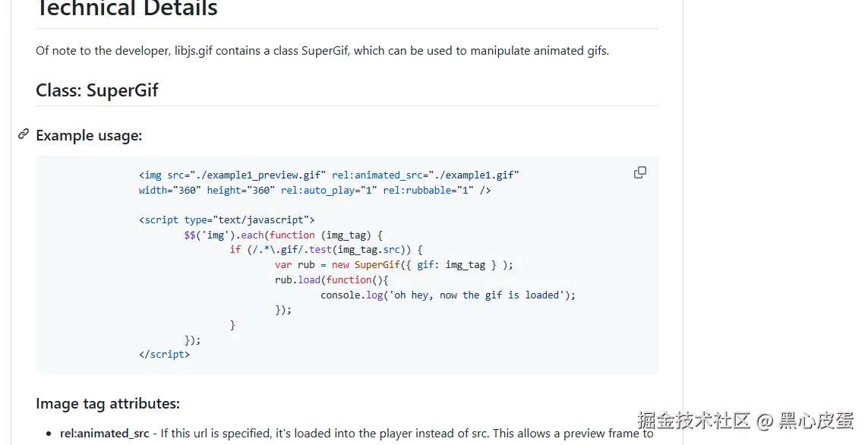
Task: Place cursor on the console.log code line
Action: pos(447,295)
